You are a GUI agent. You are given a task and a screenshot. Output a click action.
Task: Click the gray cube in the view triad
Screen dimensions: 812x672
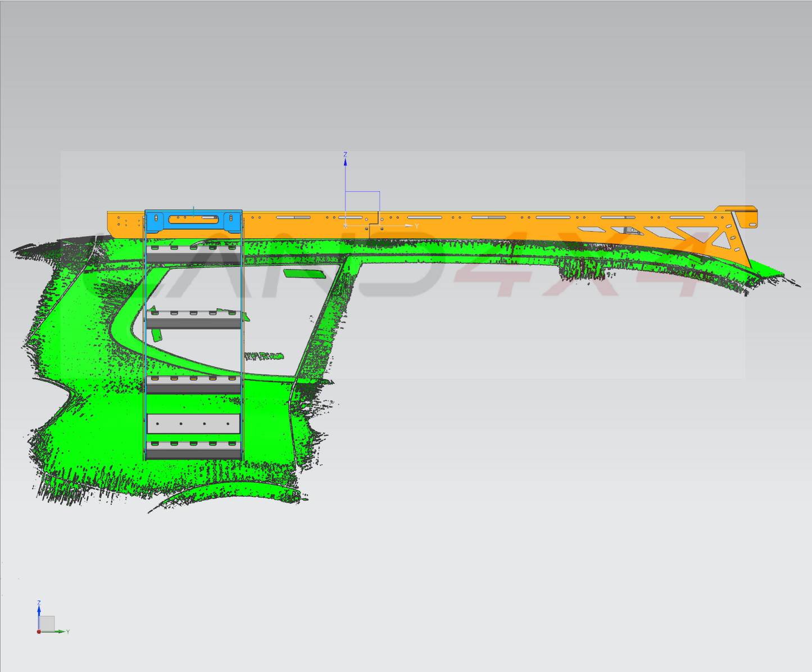pyautogui.click(x=47, y=623)
